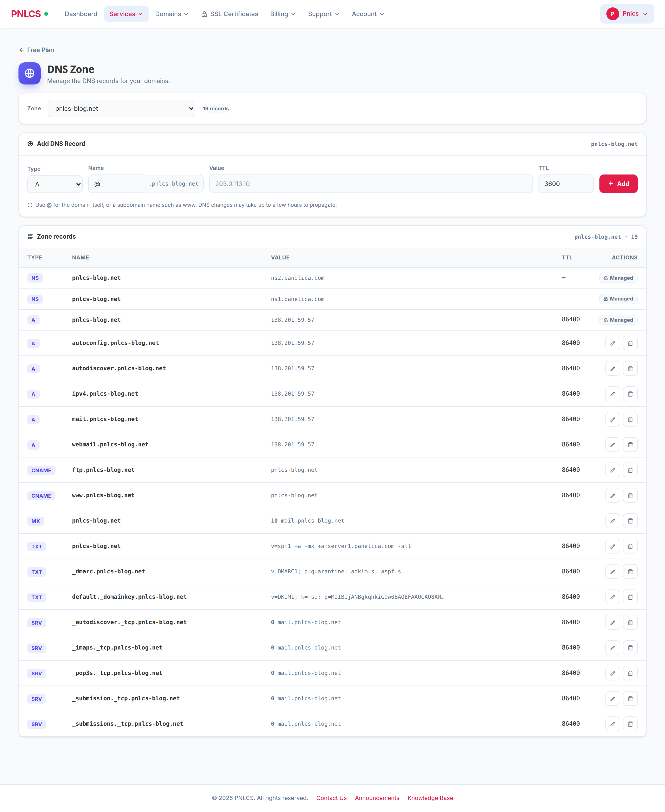Screen dimensions: 665x812
Task: Edit the default._domainkey DKIM record
Action: (613, 597)
